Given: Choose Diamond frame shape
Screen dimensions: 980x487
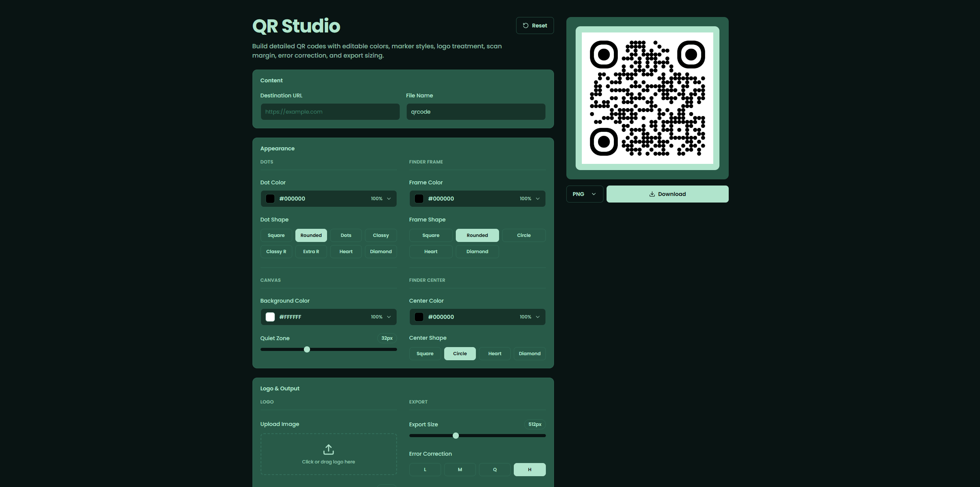Looking at the screenshot, I should coord(477,252).
